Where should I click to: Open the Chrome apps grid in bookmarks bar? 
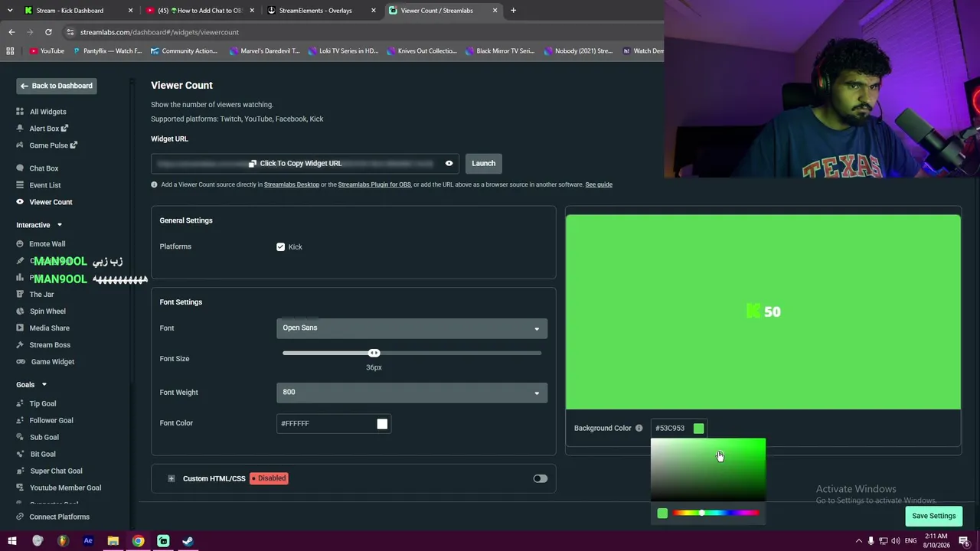click(10, 51)
